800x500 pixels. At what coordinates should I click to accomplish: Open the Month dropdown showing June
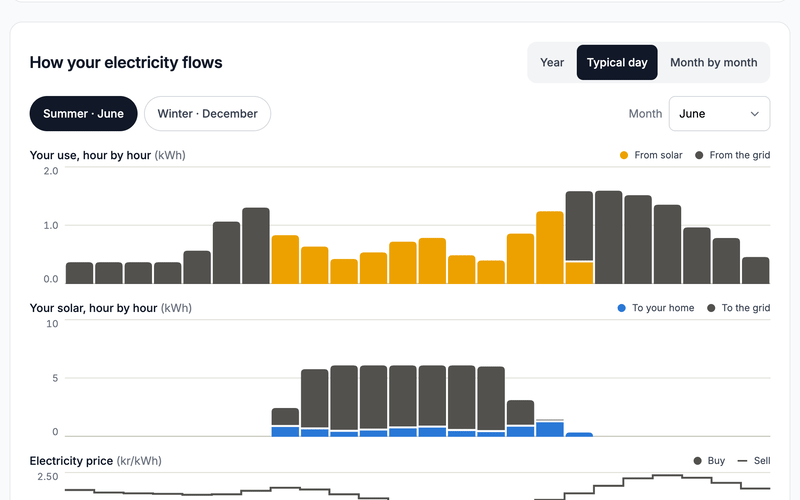click(x=719, y=113)
